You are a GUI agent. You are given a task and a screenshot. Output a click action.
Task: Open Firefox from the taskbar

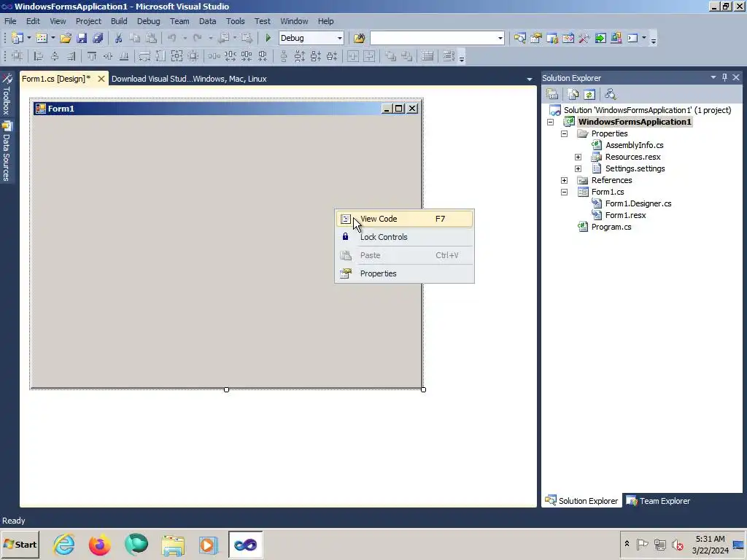(99, 545)
